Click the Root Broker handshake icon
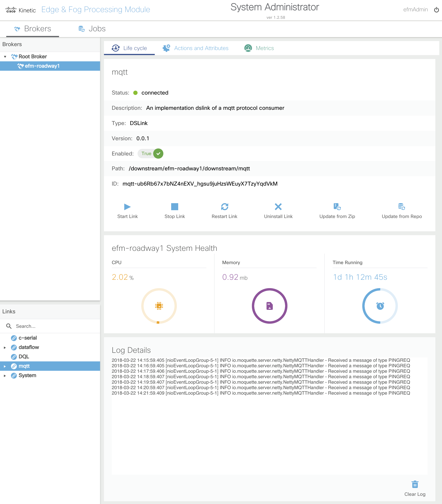Screen dimensions: 442x504 click(x=14, y=57)
